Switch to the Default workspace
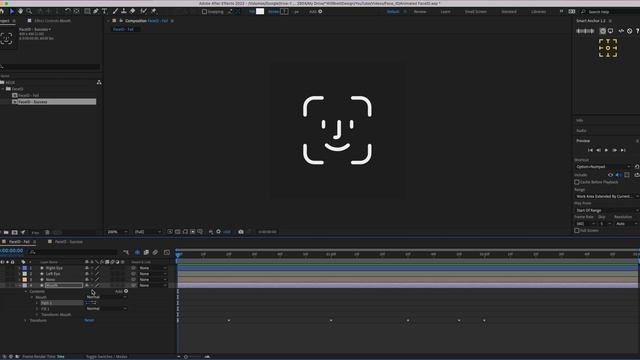The image size is (640, 360). 393,12
